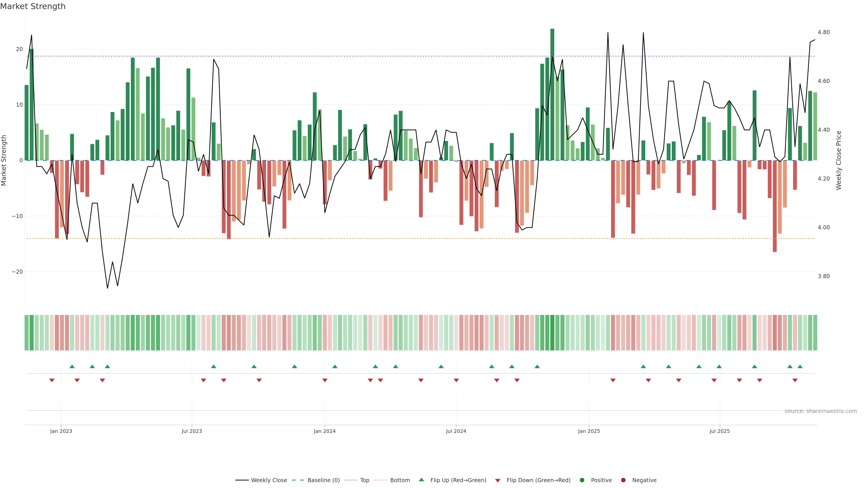Click the Weekly Close Price axis title
The image size is (868, 488).
point(839,160)
